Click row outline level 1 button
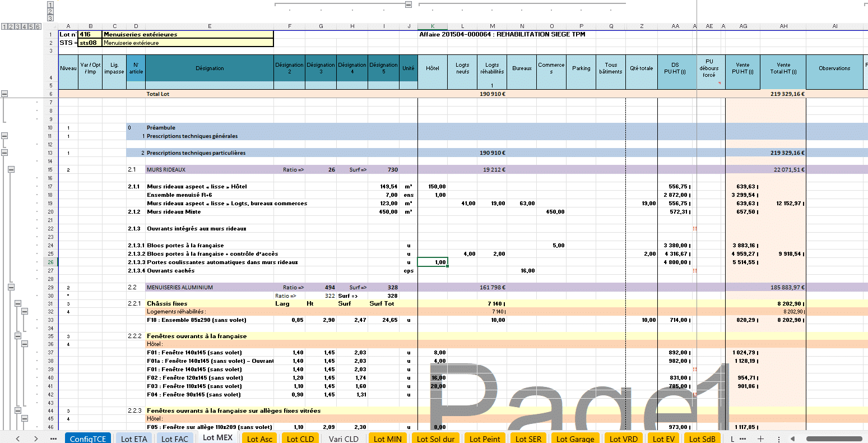Image resolution: width=868 pixels, height=443 pixels. pyautogui.click(x=4, y=26)
